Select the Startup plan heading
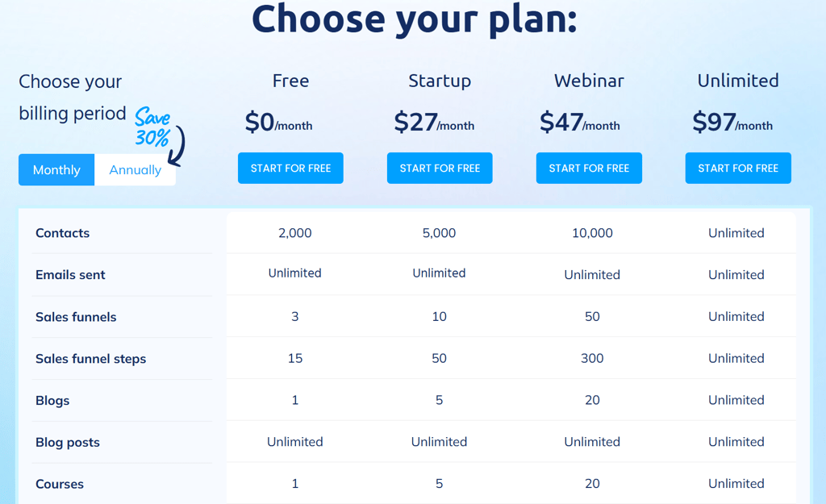Viewport: 826px width, 504px height. tap(440, 81)
